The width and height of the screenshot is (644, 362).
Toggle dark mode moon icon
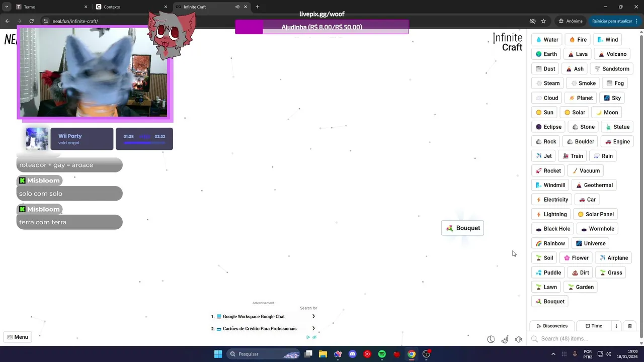pyautogui.click(x=491, y=339)
